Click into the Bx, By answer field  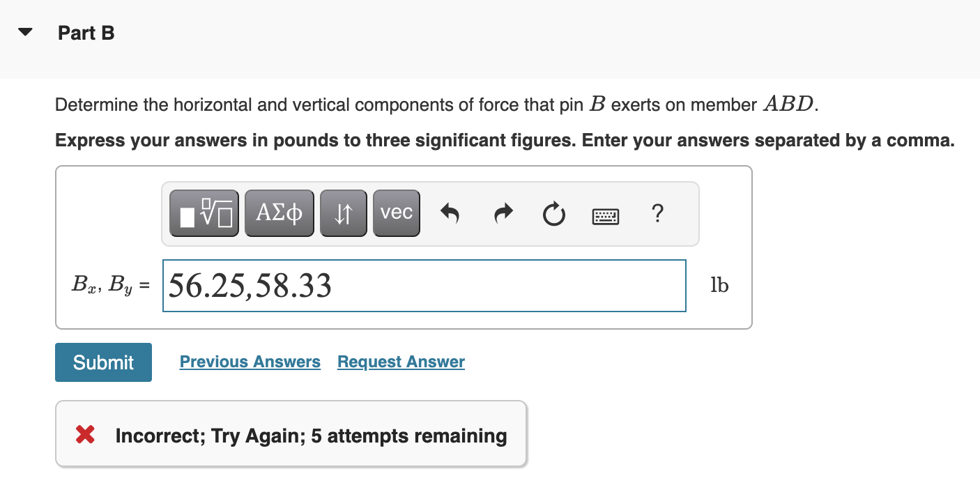click(424, 286)
